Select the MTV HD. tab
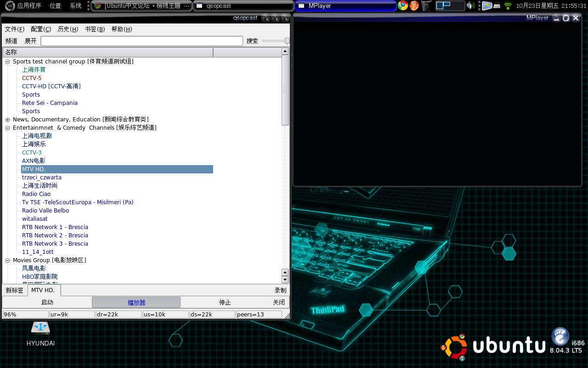Image resolution: width=588 pixels, height=368 pixels. (44, 290)
